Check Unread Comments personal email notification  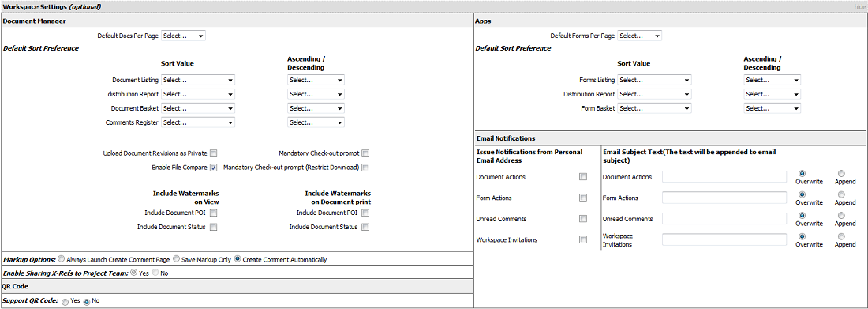[x=583, y=219]
